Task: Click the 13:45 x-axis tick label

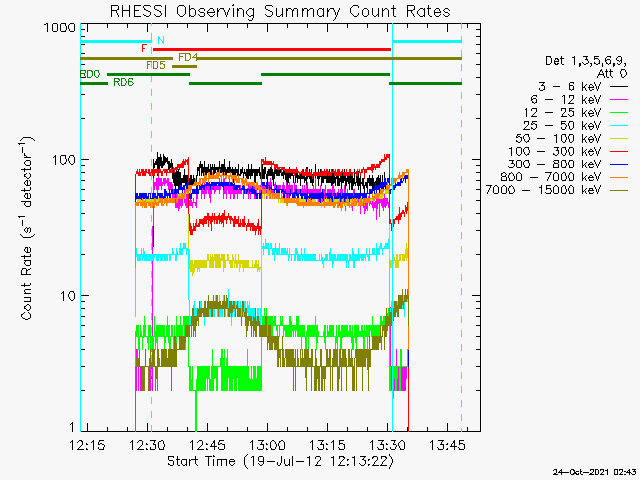Action: (447, 445)
